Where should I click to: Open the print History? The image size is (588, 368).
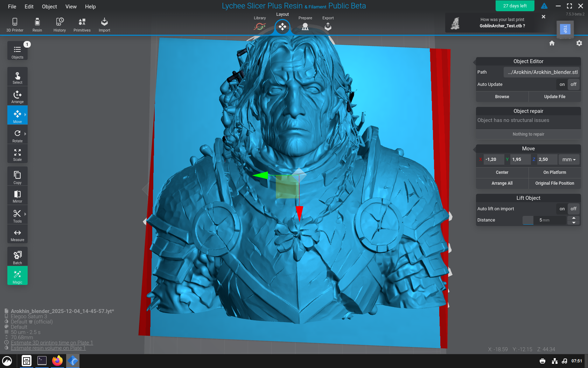pyautogui.click(x=59, y=25)
